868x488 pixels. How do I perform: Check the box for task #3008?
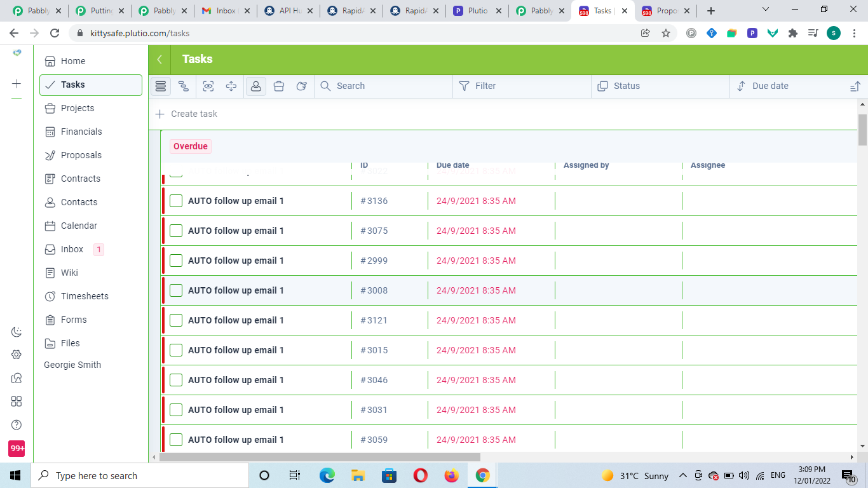click(x=176, y=290)
